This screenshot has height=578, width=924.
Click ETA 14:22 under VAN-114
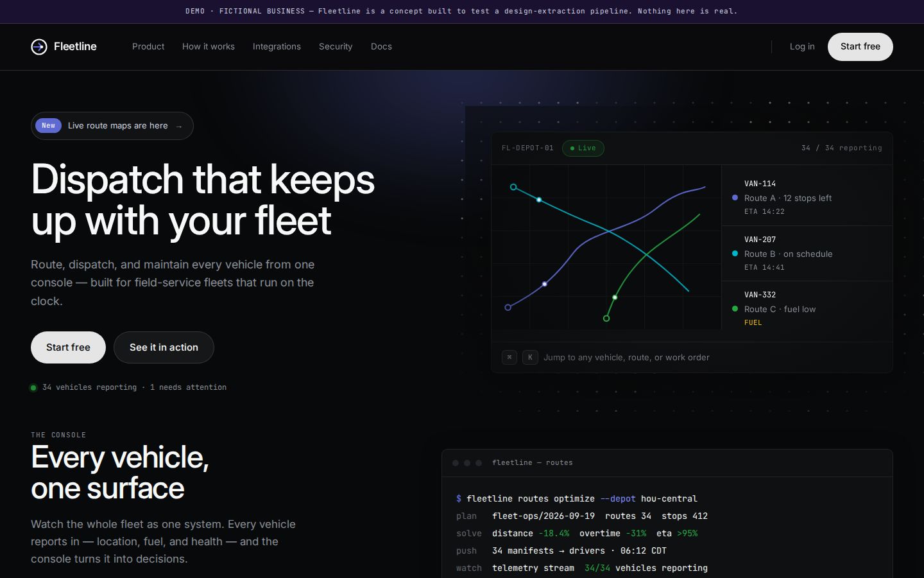coord(764,211)
